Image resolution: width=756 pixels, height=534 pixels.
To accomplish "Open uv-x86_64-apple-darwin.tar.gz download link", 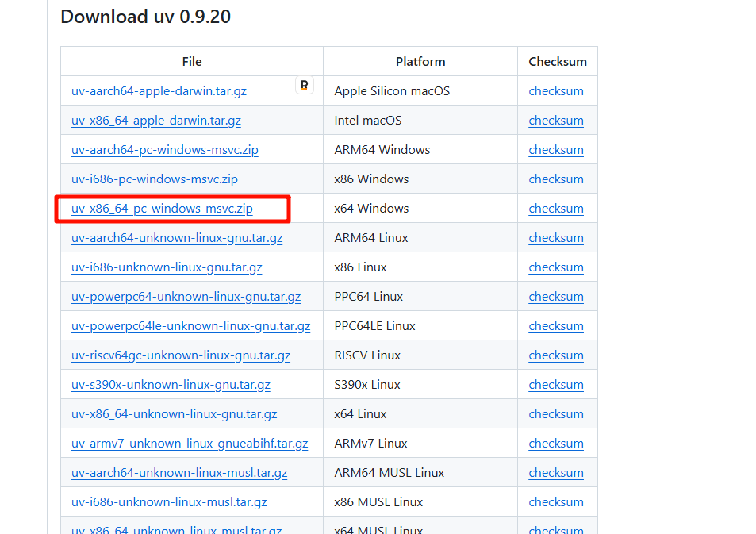I will point(155,121).
